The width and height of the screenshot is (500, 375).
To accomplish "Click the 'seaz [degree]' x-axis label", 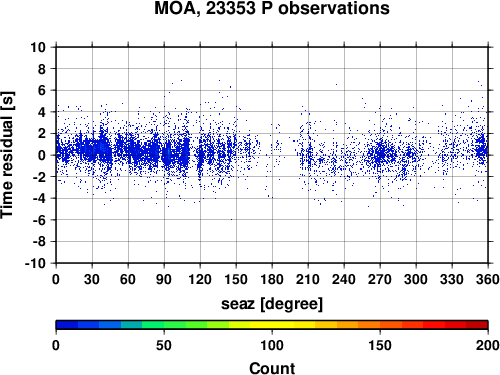I will pyautogui.click(x=272, y=304).
